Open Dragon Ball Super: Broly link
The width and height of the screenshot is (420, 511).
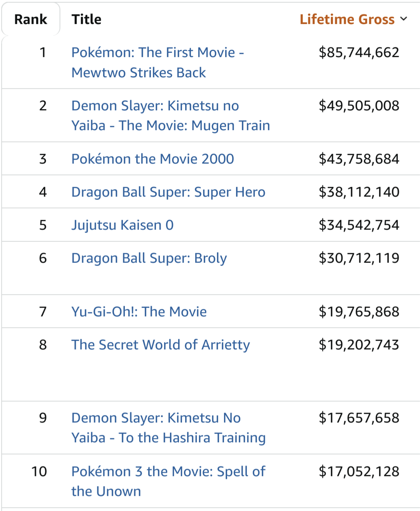[149, 258]
